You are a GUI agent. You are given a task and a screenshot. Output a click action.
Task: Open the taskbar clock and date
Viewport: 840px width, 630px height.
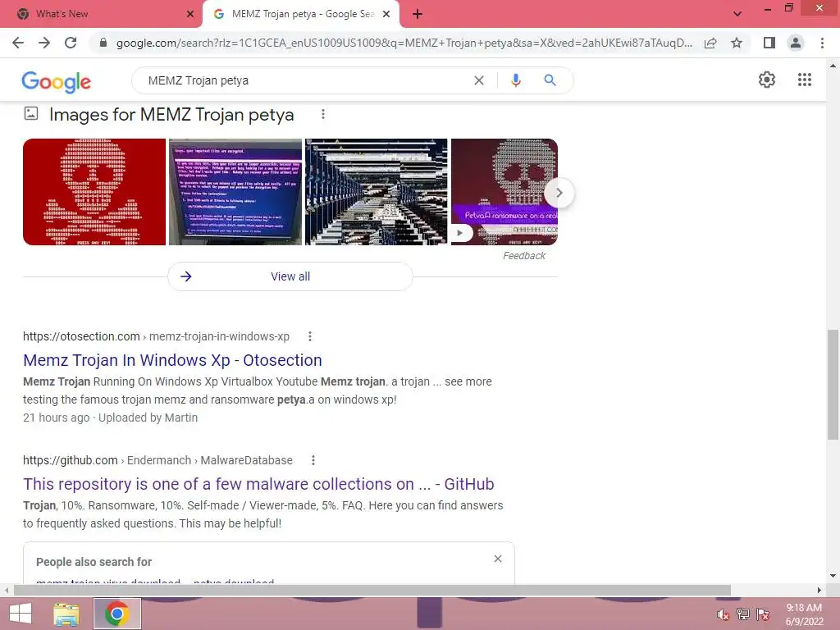[x=804, y=614]
